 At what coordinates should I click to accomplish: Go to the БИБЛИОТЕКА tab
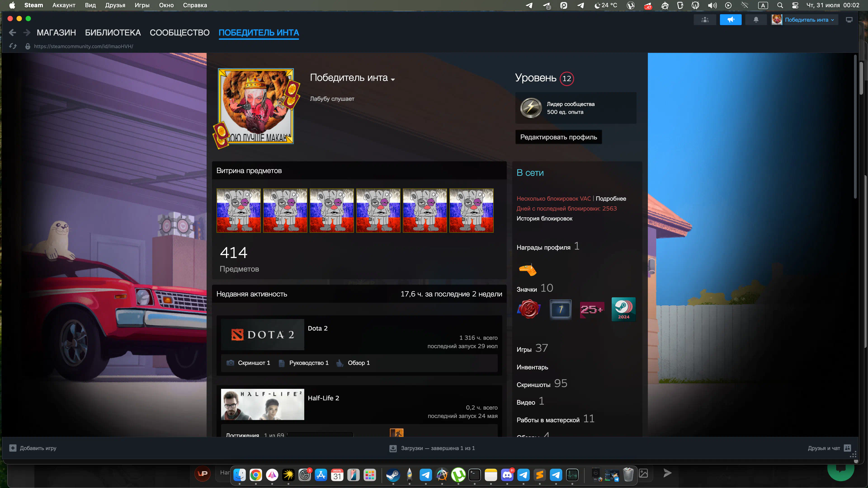113,33
